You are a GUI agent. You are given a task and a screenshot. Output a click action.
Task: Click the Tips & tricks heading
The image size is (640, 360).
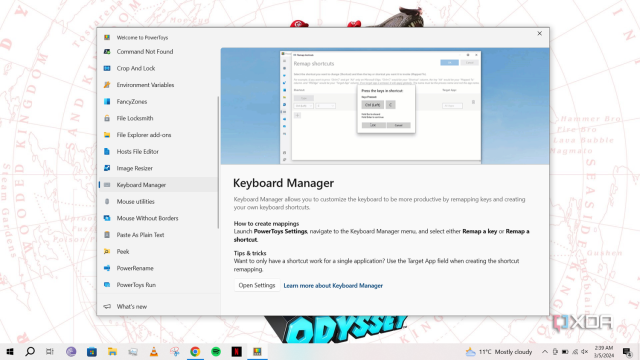point(250,253)
